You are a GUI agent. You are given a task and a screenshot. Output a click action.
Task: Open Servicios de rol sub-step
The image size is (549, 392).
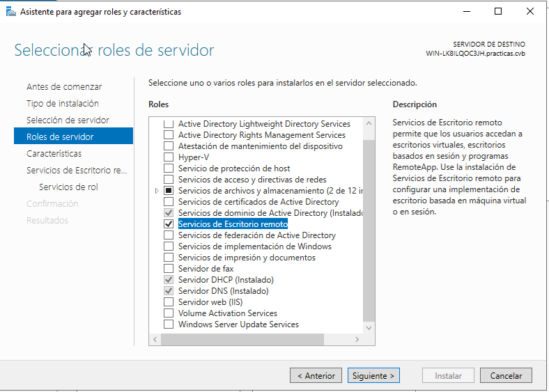68,187
